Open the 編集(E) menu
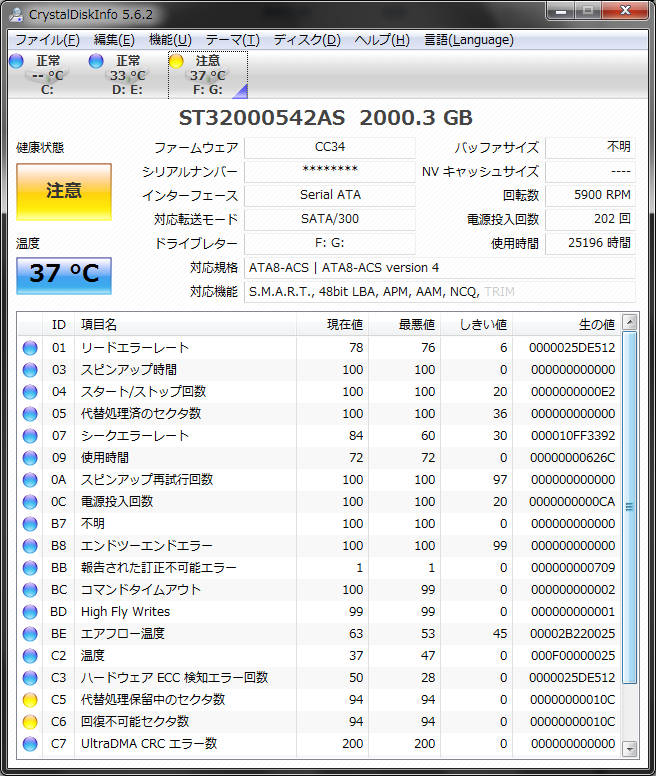 pyautogui.click(x=114, y=40)
